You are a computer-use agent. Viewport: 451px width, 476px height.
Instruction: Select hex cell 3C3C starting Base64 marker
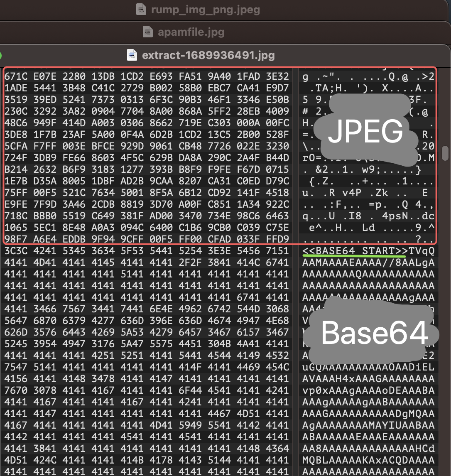tap(16, 251)
